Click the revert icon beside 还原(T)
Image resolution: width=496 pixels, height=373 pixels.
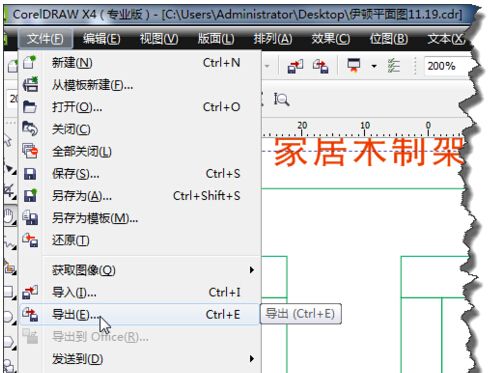[30, 240]
